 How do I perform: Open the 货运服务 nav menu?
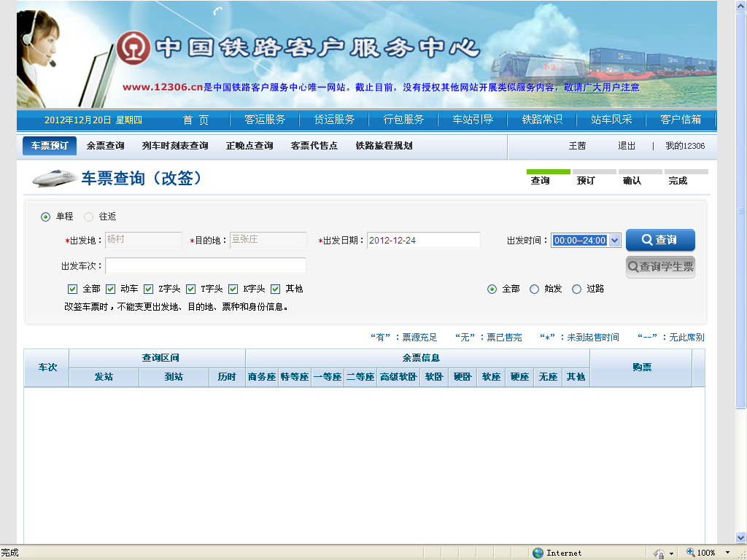tap(334, 120)
